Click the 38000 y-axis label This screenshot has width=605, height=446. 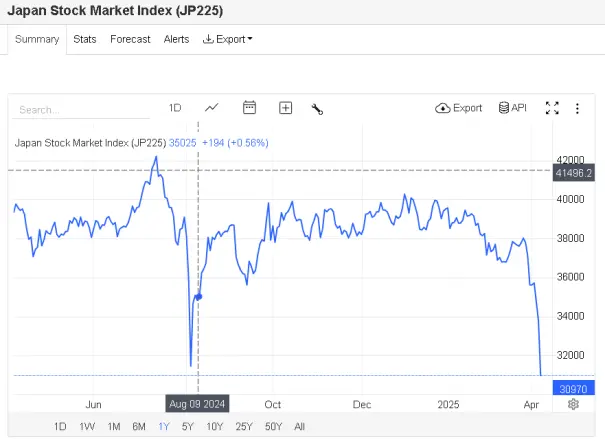pyautogui.click(x=570, y=238)
